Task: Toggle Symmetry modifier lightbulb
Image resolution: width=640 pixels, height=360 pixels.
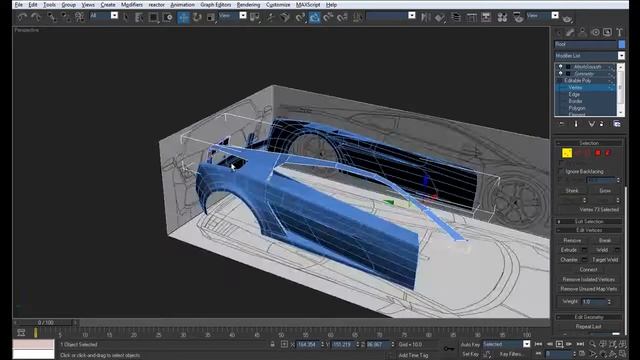Action: 560,73
